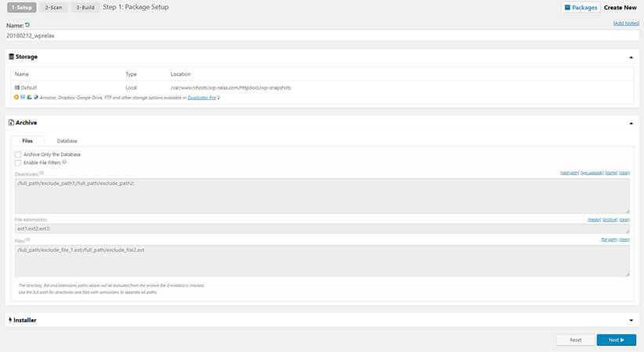Open the Packages button
Screen dimensions: 644x352
581,7
